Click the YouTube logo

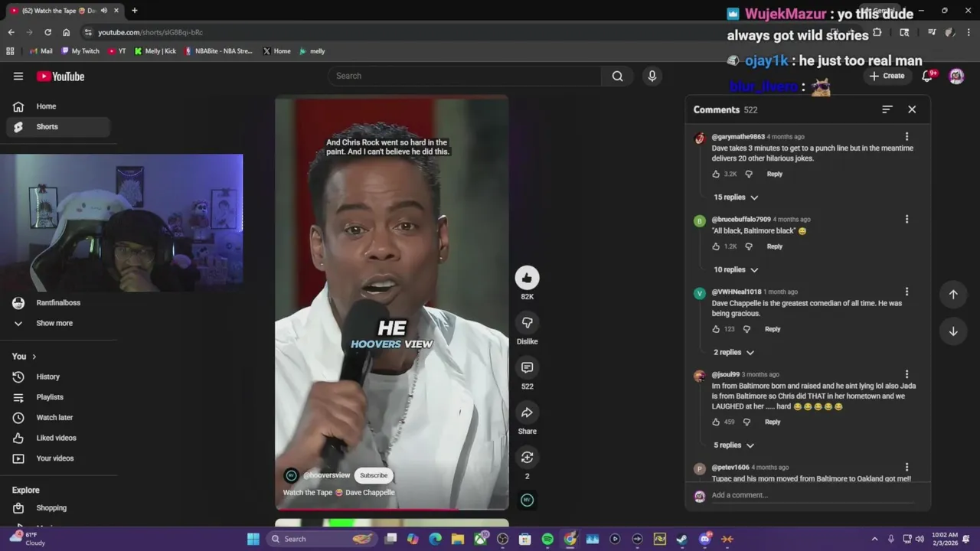(x=60, y=76)
